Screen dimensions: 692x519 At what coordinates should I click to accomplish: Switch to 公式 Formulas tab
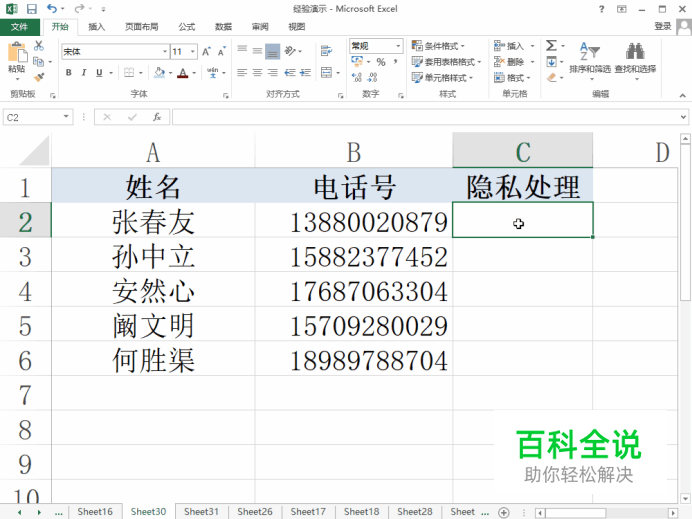[187, 27]
